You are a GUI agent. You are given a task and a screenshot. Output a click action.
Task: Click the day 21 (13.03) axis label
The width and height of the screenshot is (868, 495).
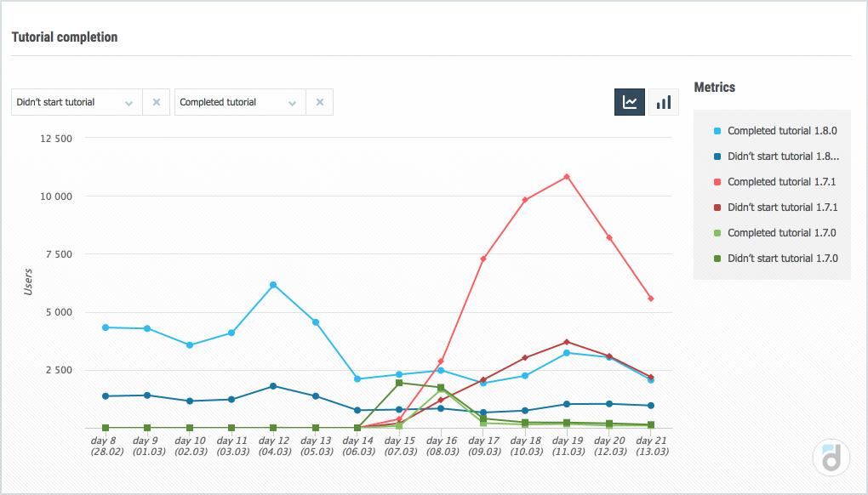click(650, 447)
